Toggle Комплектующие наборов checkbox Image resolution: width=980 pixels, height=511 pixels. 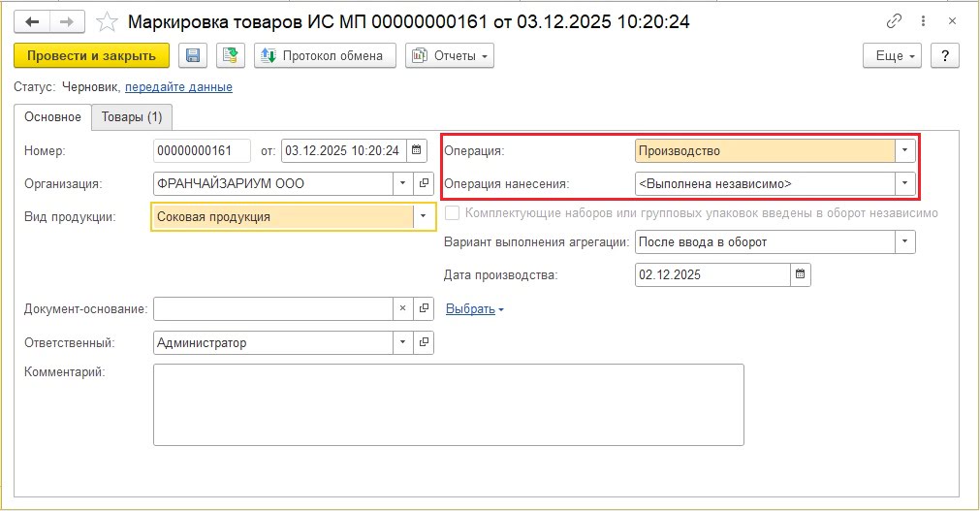452,212
